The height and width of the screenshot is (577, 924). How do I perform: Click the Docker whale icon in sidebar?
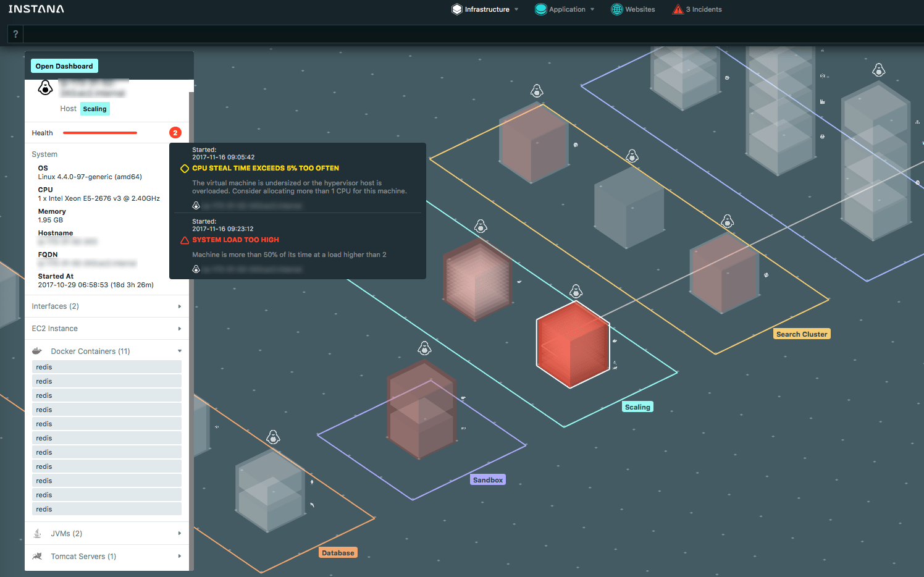pyautogui.click(x=37, y=351)
